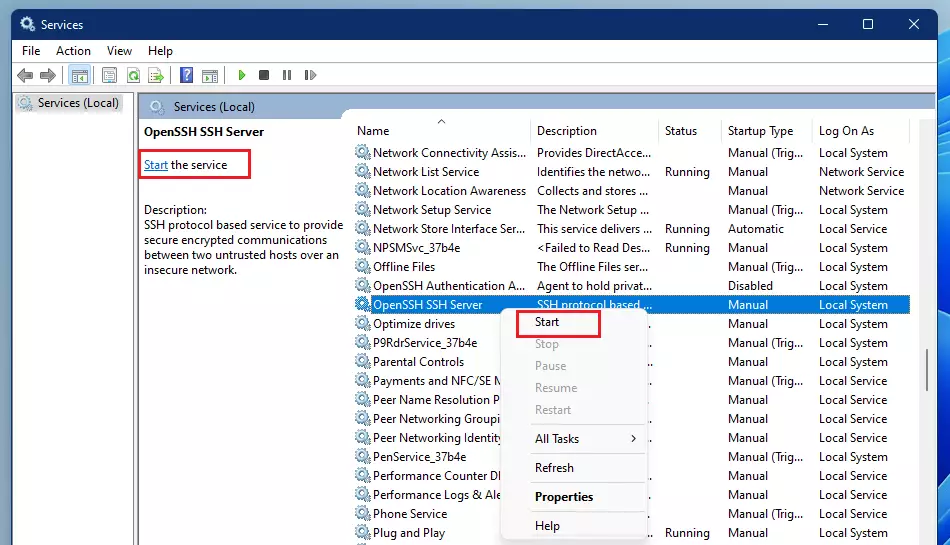Click the gear icon beside PenService_37b4e
950x545 pixels.
[362, 457]
